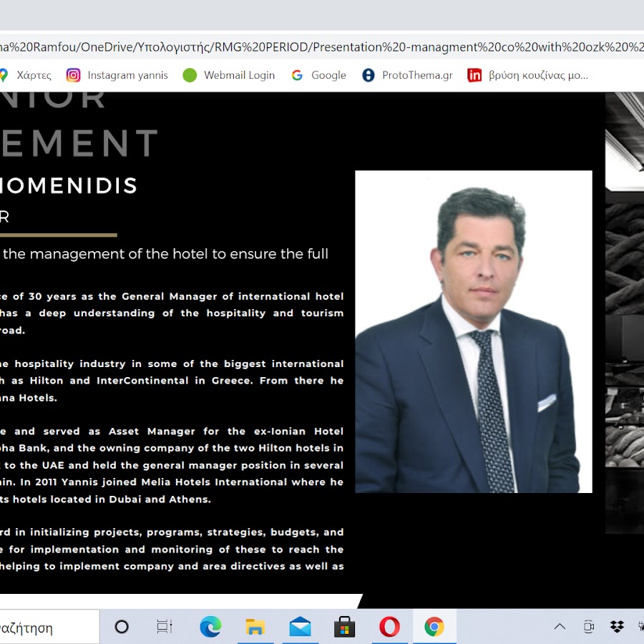Click the text "General Manager of international hotel"
The image size is (644, 644).
coord(233,296)
